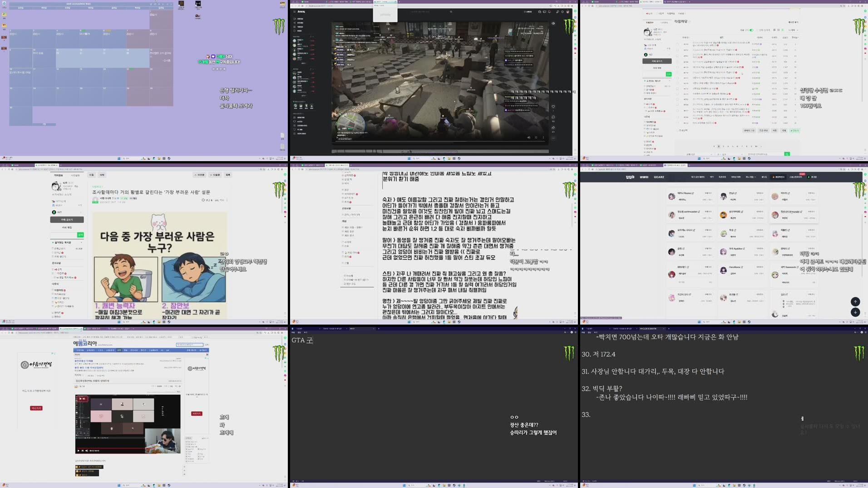Click the green search icon below 다짐마당 pagination

[787, 154]
